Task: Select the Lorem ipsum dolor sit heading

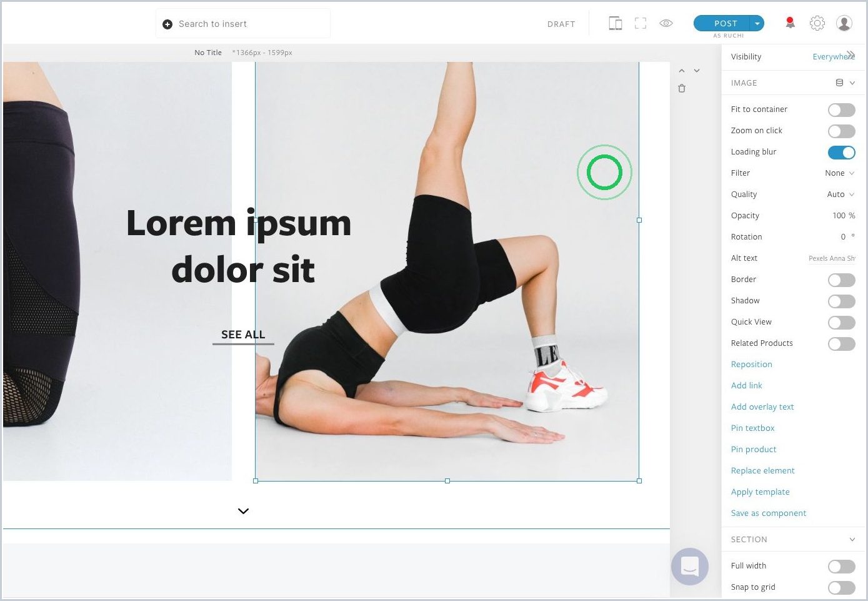Action: click(x=239, y=246)
